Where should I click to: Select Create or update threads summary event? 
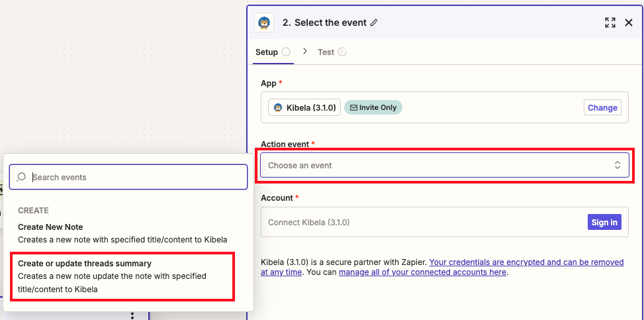[x=122, y=276]
